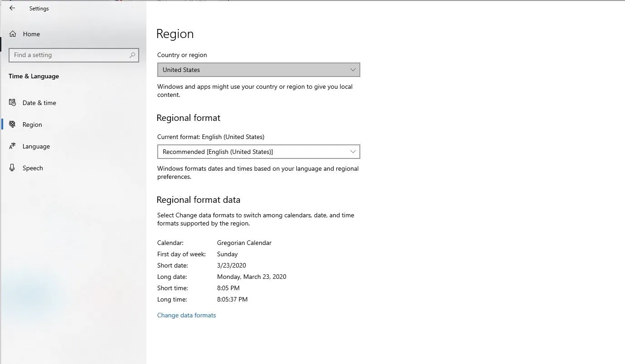Click the Language character icon
Viewport: 625px width, 364px height.
click(x=13, y=146)
